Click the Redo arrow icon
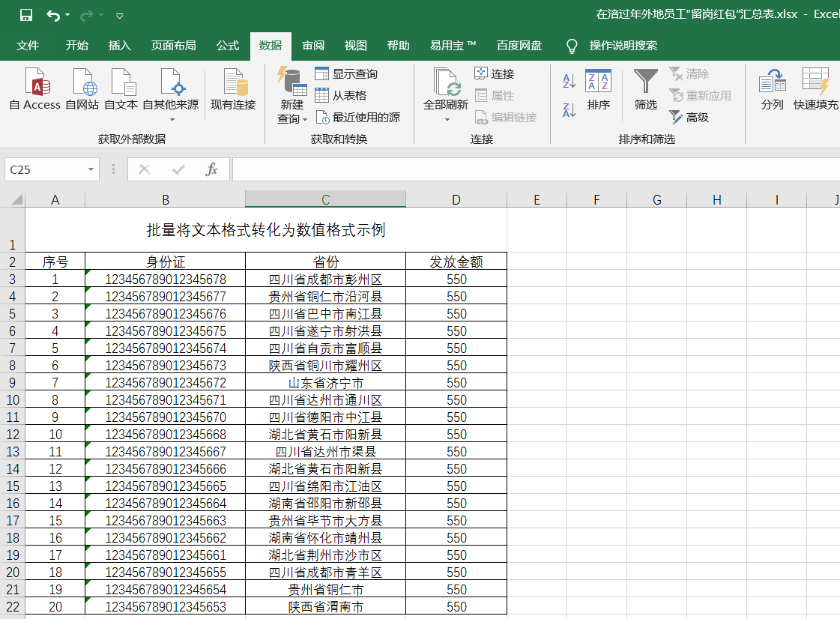 click(86, 15)
